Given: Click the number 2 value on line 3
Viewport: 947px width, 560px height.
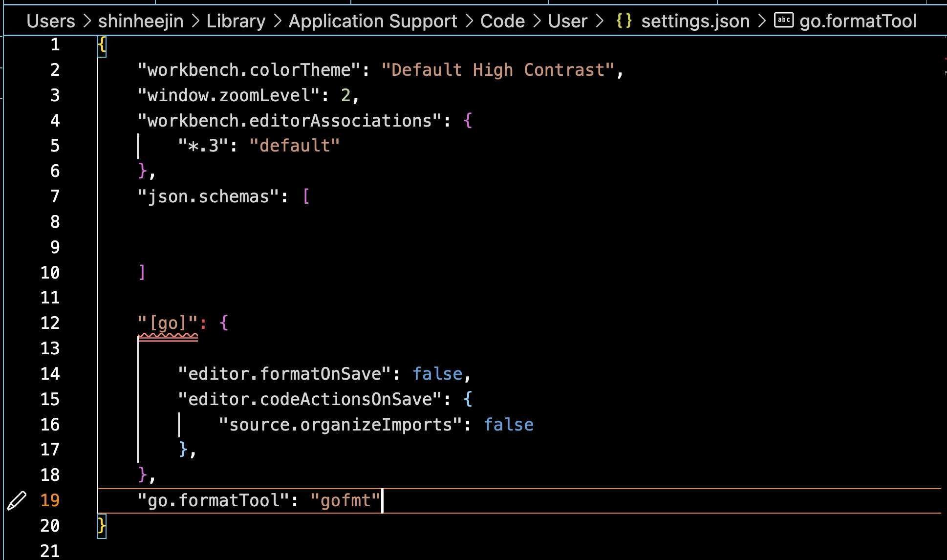Looking at the screenshot, I should (x=345, y=95).
